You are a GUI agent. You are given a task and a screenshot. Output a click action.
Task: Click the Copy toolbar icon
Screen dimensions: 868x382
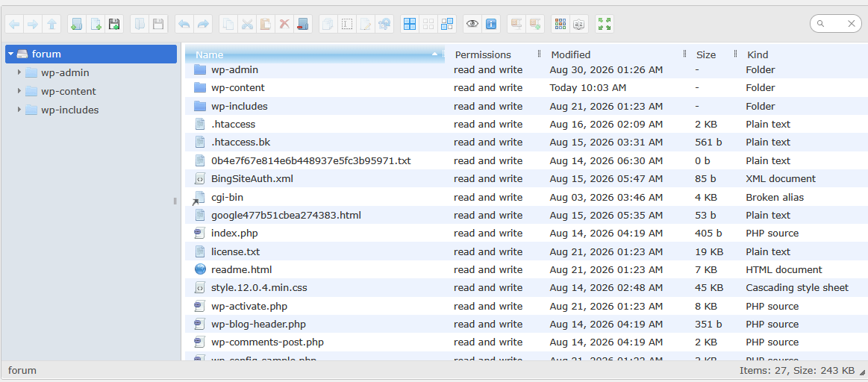pos(228,24)
